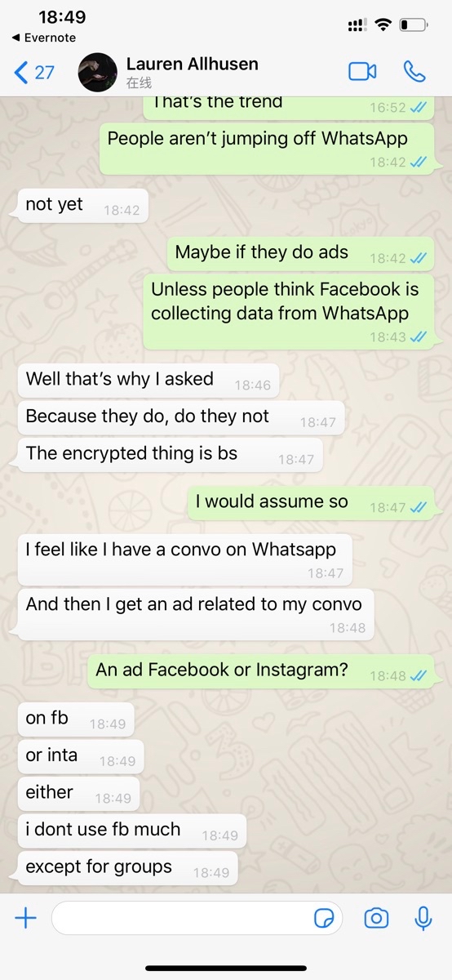Tap the back arrow to chats
This screenshot has height=980, width=452.
pyautogui.click(x=21, y=72)
